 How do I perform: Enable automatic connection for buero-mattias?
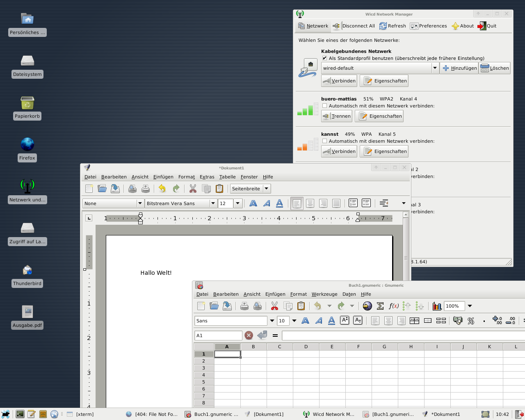[x=324, y=106]
